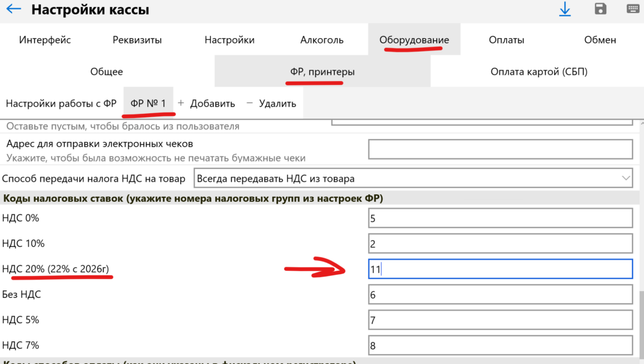Click the plus icon next to Добавить
This screenshot has width=644, height=364.
click(x=181, y=103)
